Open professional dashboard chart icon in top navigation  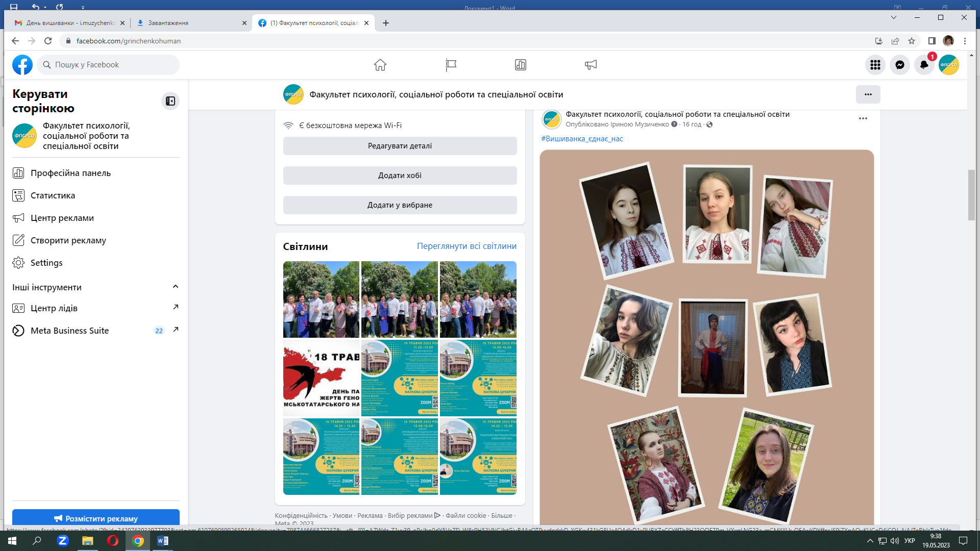coord(521,65)
